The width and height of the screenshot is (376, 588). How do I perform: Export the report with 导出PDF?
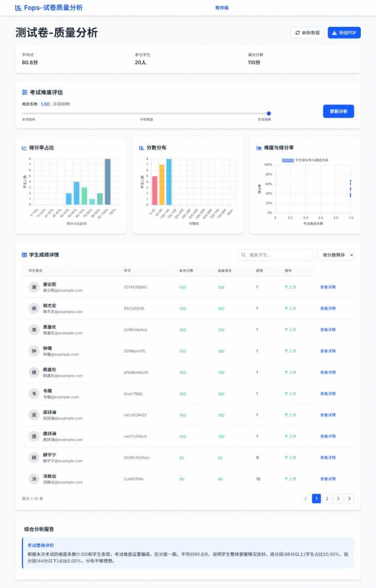(344, 33)
